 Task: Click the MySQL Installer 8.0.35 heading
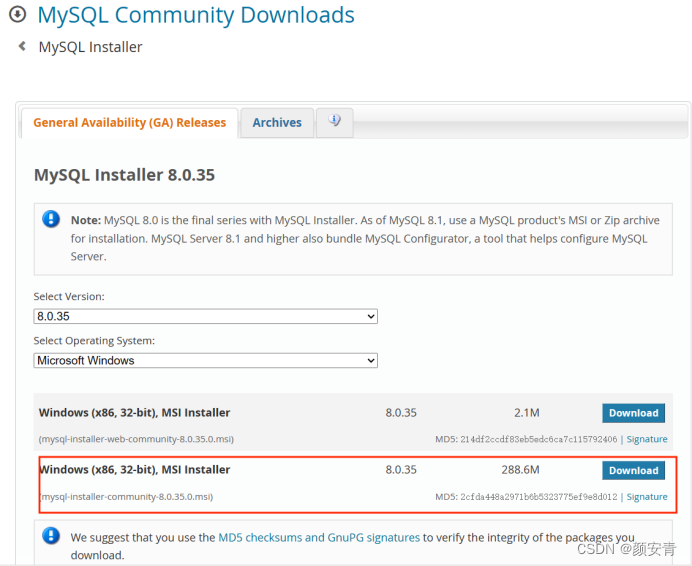click(x=124, y=175)
